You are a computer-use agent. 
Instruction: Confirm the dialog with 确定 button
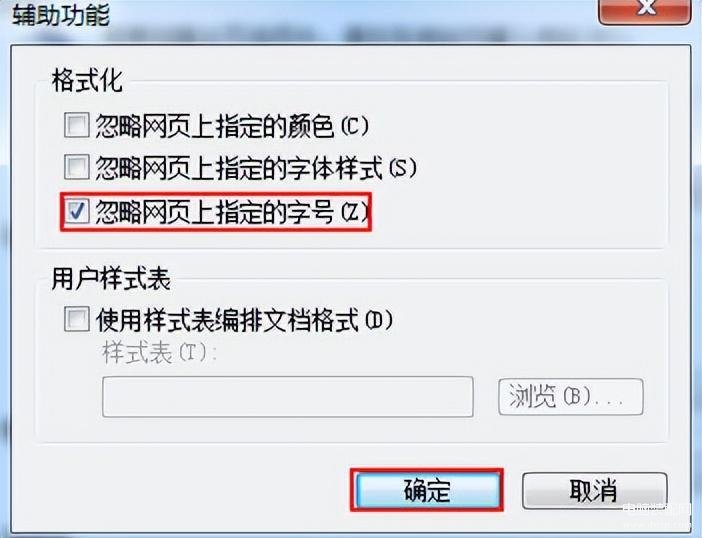coord(427,490)
